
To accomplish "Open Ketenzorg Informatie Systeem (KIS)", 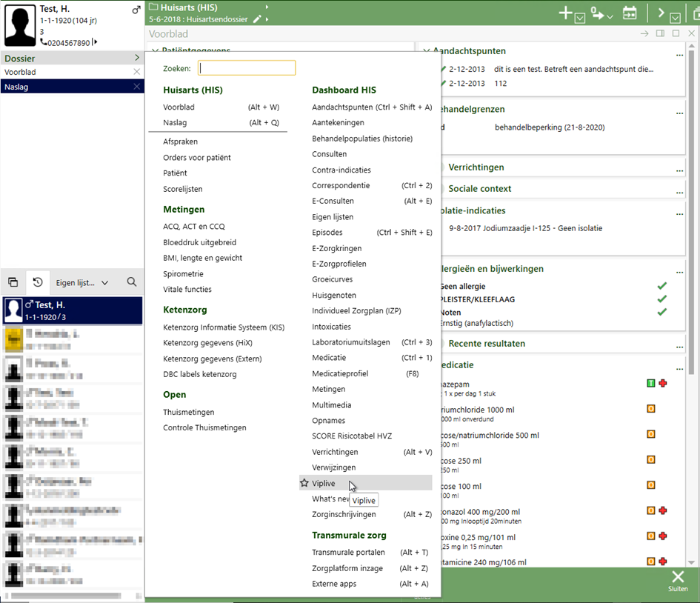I will (x=224, y=327).
